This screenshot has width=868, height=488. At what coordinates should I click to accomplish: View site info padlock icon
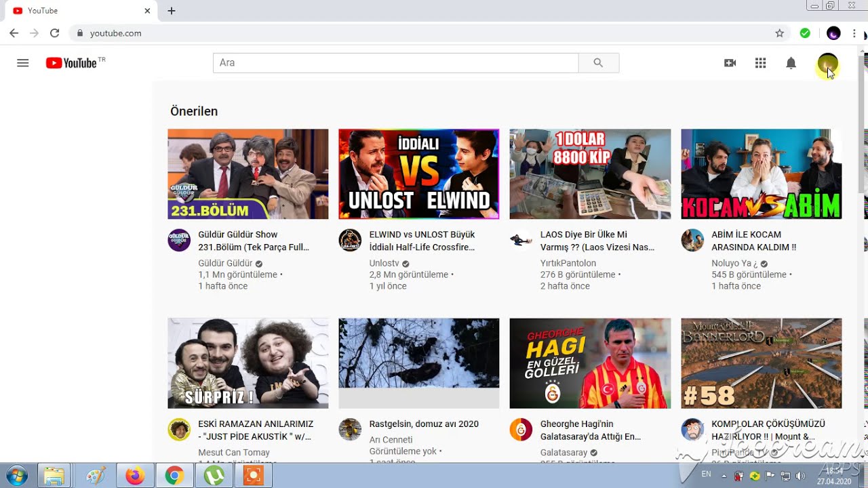(x=80, y=33)
